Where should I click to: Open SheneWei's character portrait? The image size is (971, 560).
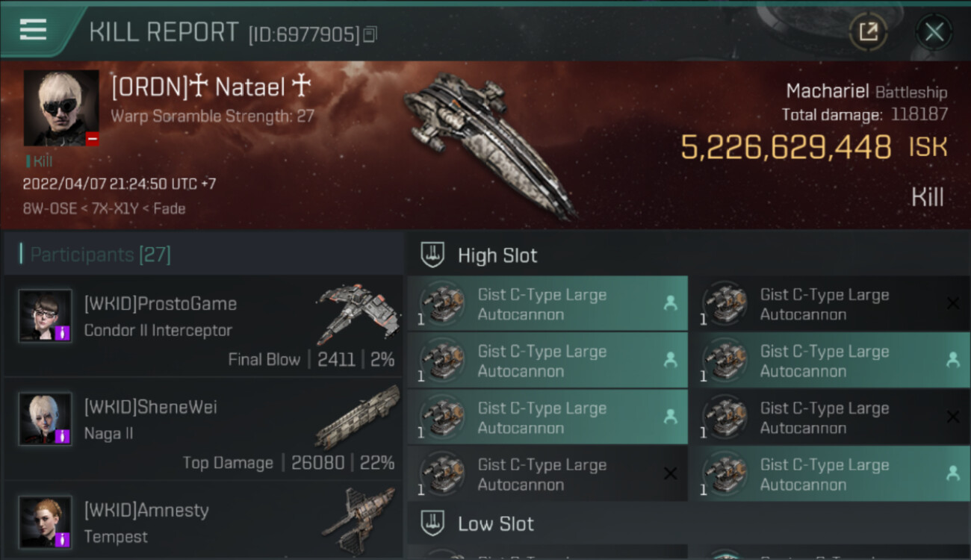click(x=45, y=419)
